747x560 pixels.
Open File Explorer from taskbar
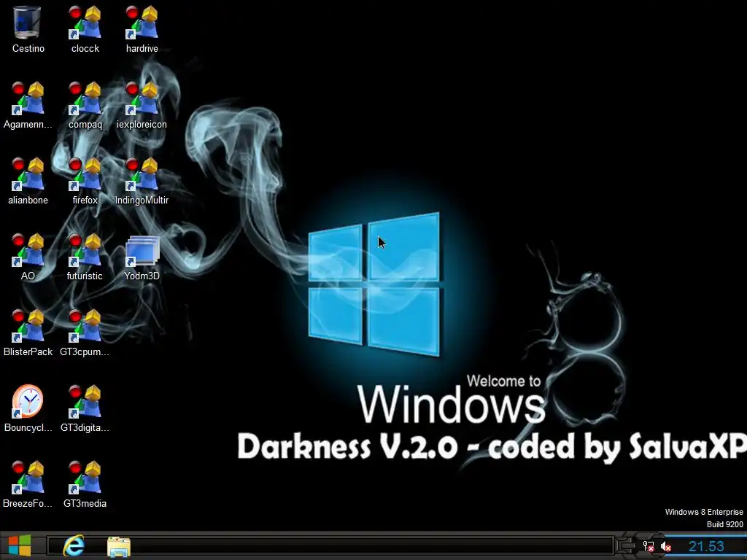pyautogui.click(x=119, y=547)
